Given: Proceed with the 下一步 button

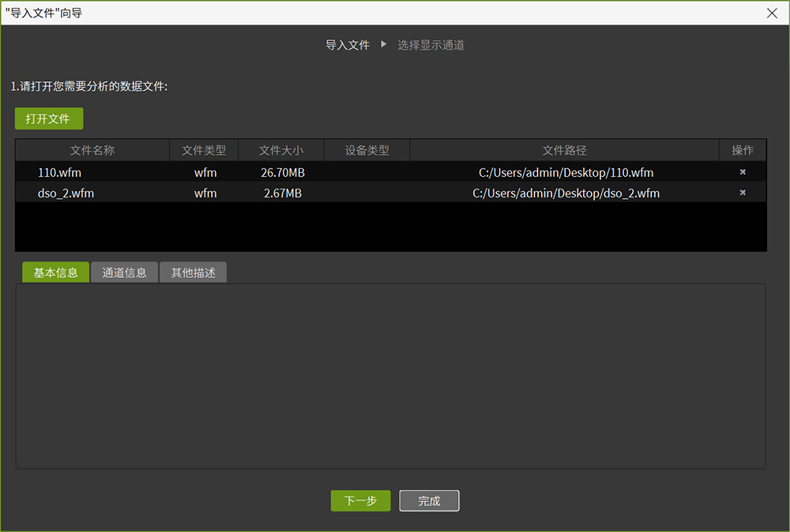Looking at the screenshot, I should click(x=360, y=501).
